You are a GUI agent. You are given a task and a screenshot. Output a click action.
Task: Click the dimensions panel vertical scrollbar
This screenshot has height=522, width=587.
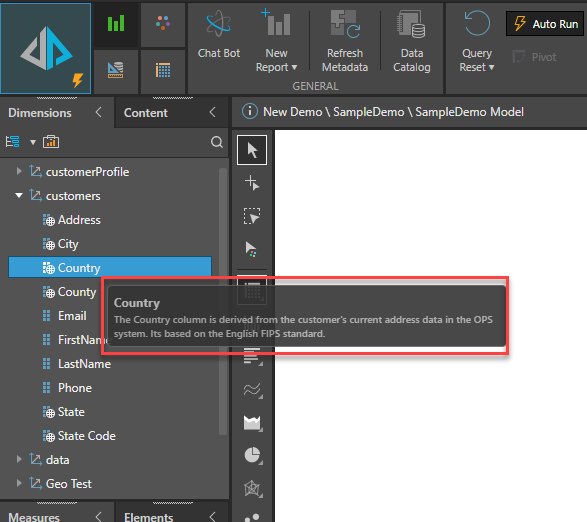tap(223, 301)
